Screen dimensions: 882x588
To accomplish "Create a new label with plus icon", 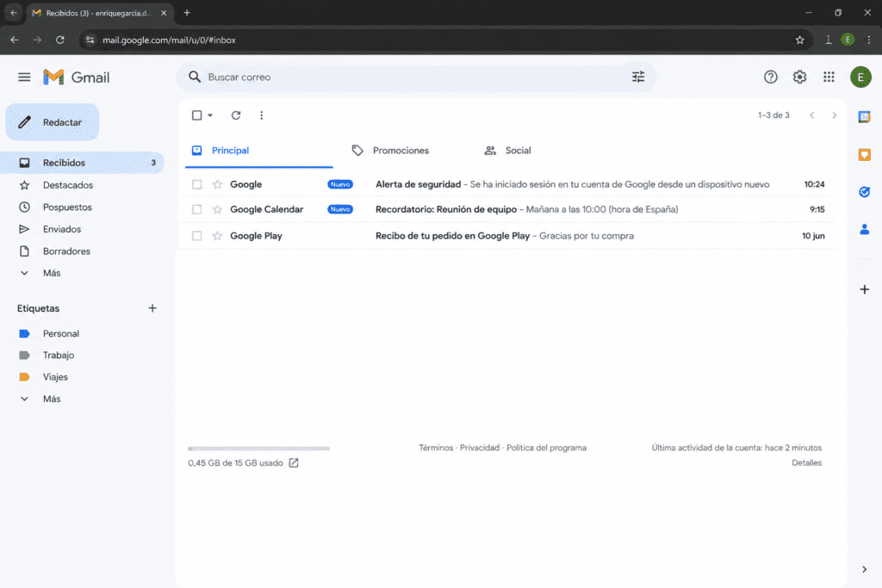I will pos(152,308).
